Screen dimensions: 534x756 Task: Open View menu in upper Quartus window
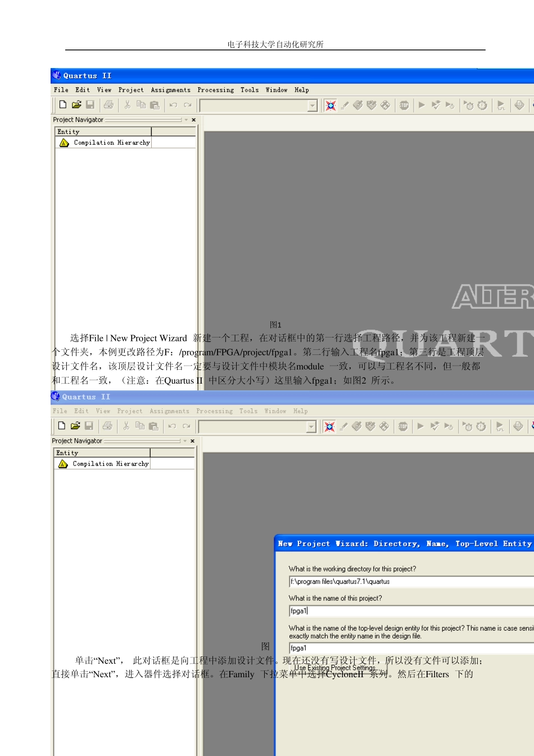point(104,90)
